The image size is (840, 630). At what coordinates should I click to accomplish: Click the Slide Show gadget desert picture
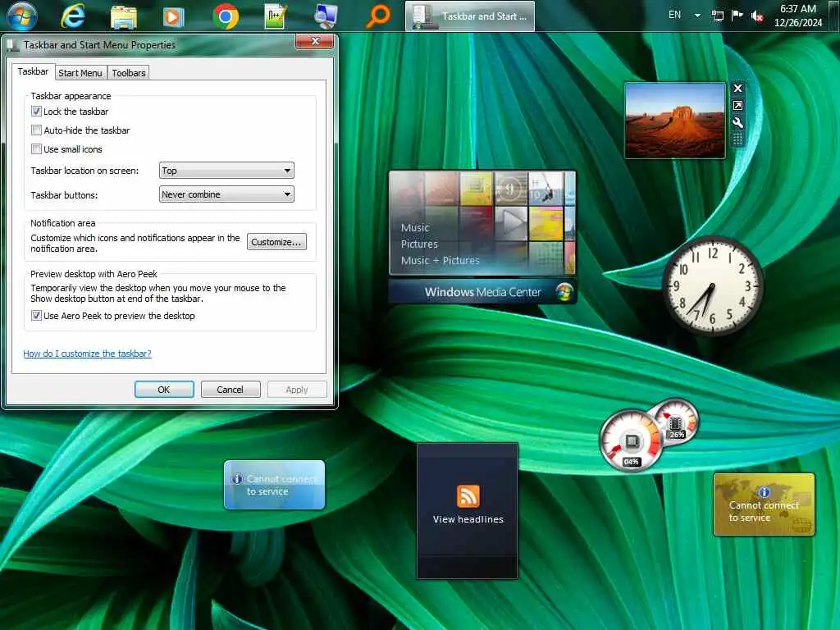[x=674, y=120]
